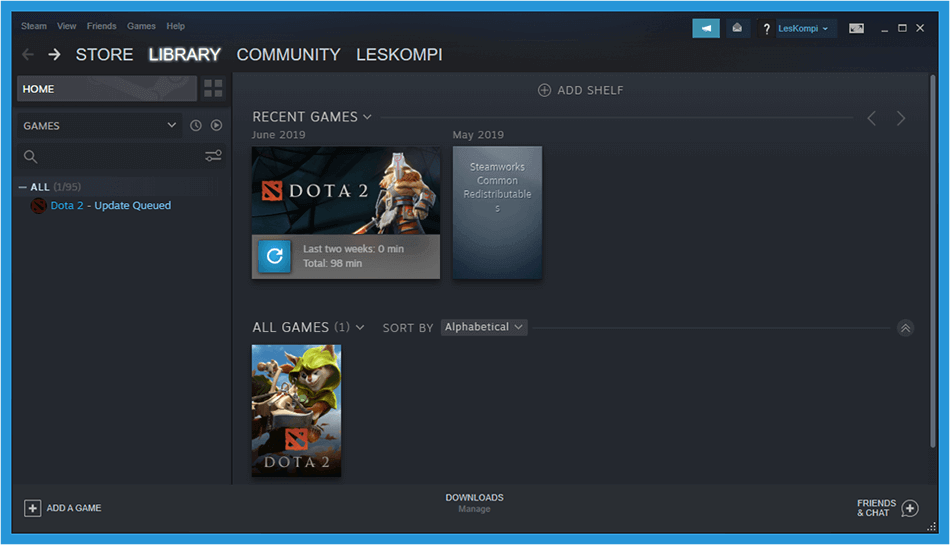This screenshot has height=545, width=950.
Task: Expand the GAMES category dropdown
Action: point(99,125)
